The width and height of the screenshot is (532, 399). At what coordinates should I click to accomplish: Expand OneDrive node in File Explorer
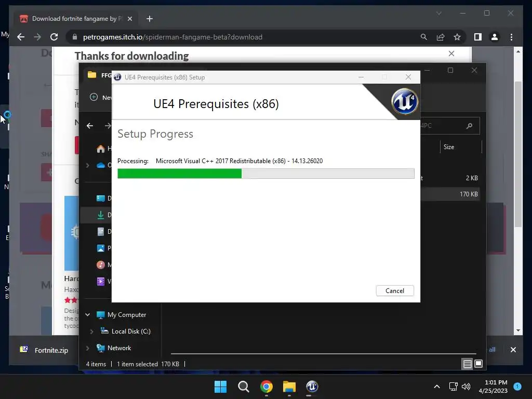[87, 165]
